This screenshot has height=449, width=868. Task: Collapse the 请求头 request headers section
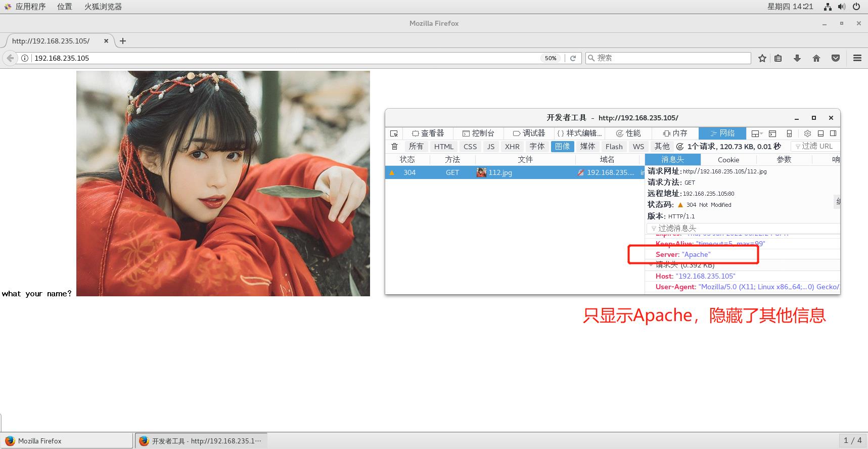651,264
